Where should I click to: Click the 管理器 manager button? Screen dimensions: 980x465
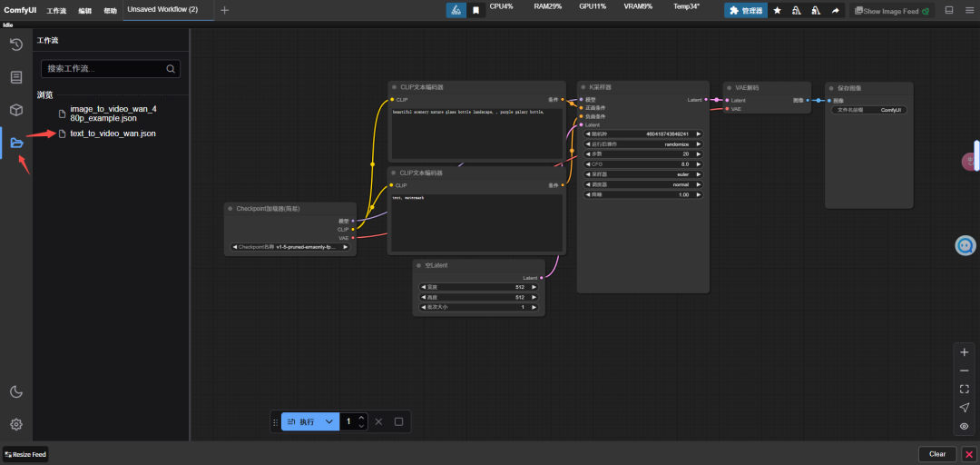[745, 10]
